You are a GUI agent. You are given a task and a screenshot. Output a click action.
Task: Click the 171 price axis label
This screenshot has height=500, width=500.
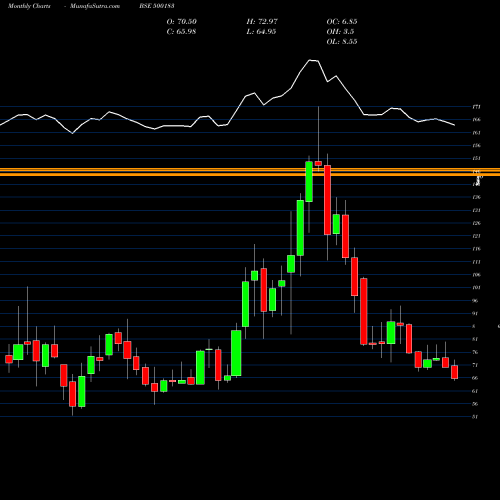pos(476,107)
